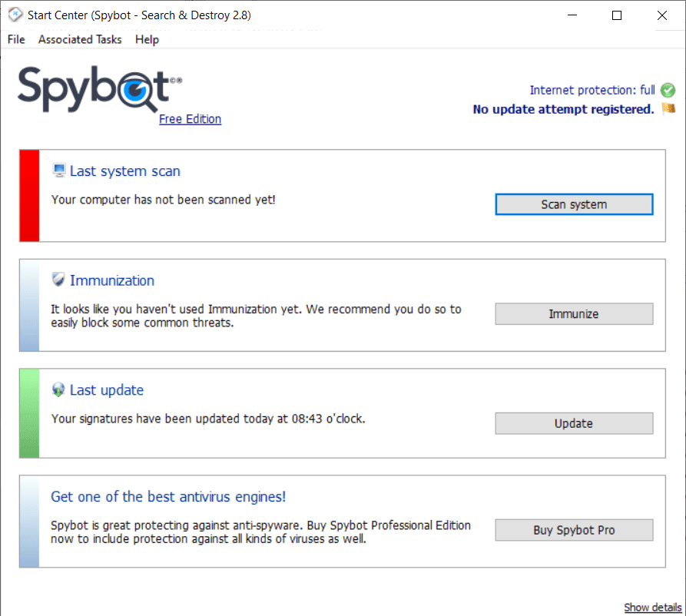Click the Last update globe icon
Image resolution: width=686 pixels, height=616 pixels.
pos(58,389)
